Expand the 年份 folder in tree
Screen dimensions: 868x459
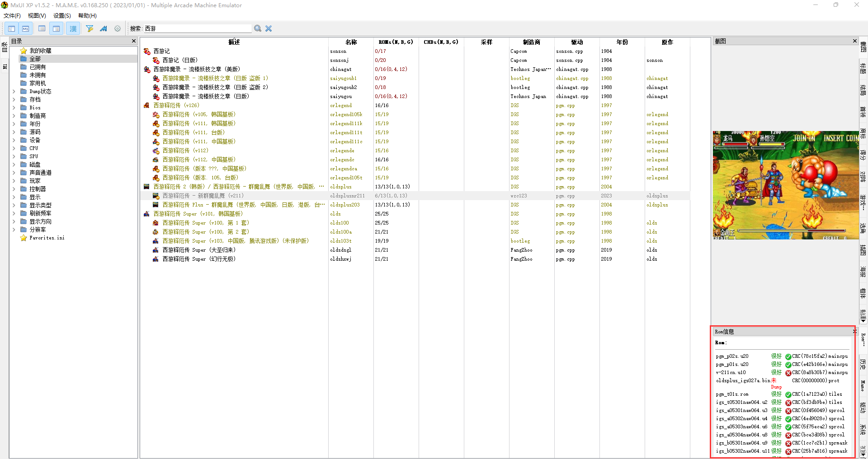[x=14, y=124]
